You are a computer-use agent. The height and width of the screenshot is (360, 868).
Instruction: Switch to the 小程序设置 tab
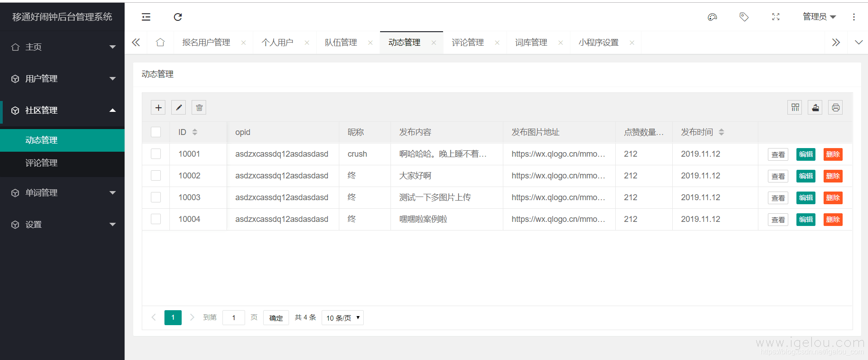(598, 43)
